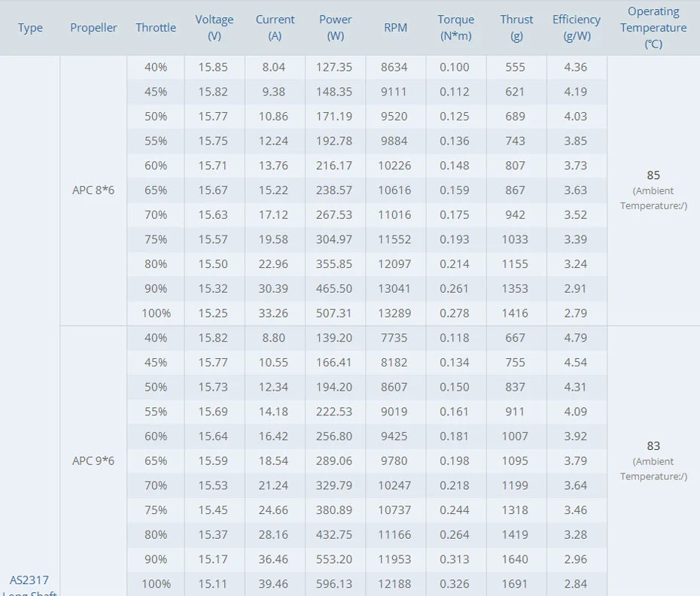
Task: Select the Torque (N*m) column header
Action: 456,28
